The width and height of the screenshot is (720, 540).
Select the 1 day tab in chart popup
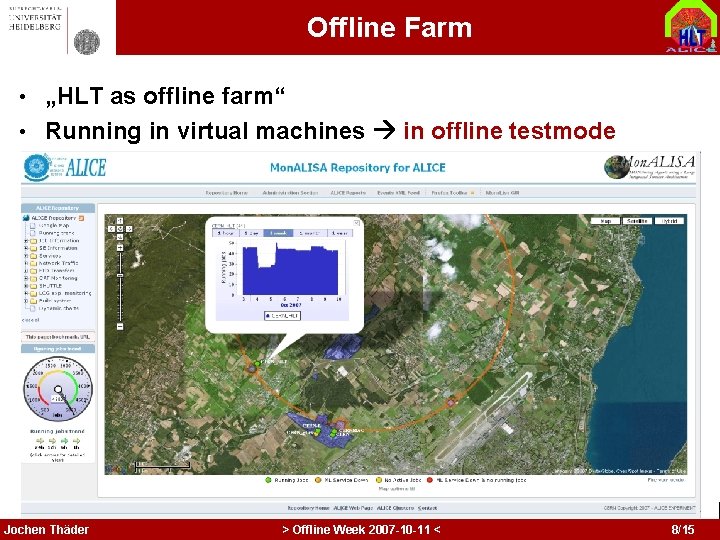(251, 233)
